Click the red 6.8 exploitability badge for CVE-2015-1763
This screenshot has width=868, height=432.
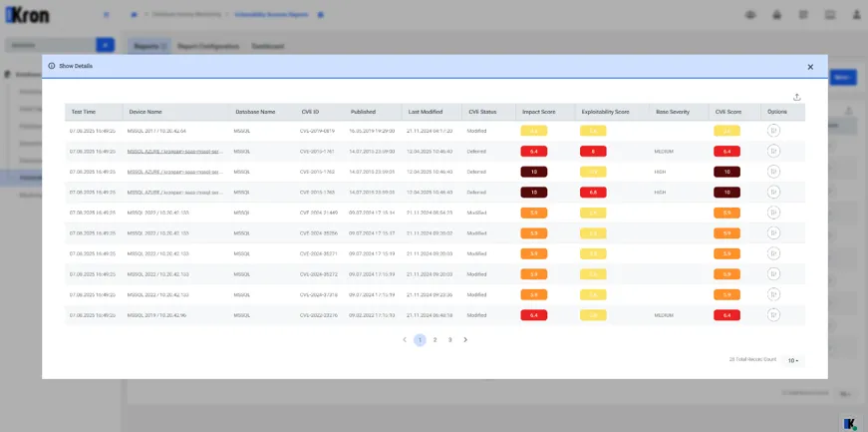(x=593, y=193)
